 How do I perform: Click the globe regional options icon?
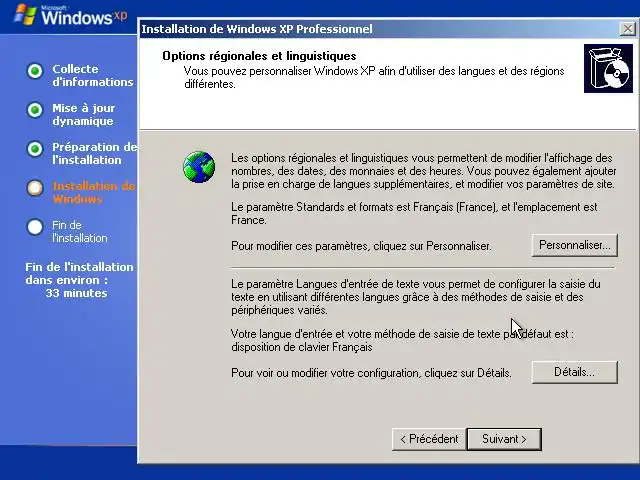point(199,167)
